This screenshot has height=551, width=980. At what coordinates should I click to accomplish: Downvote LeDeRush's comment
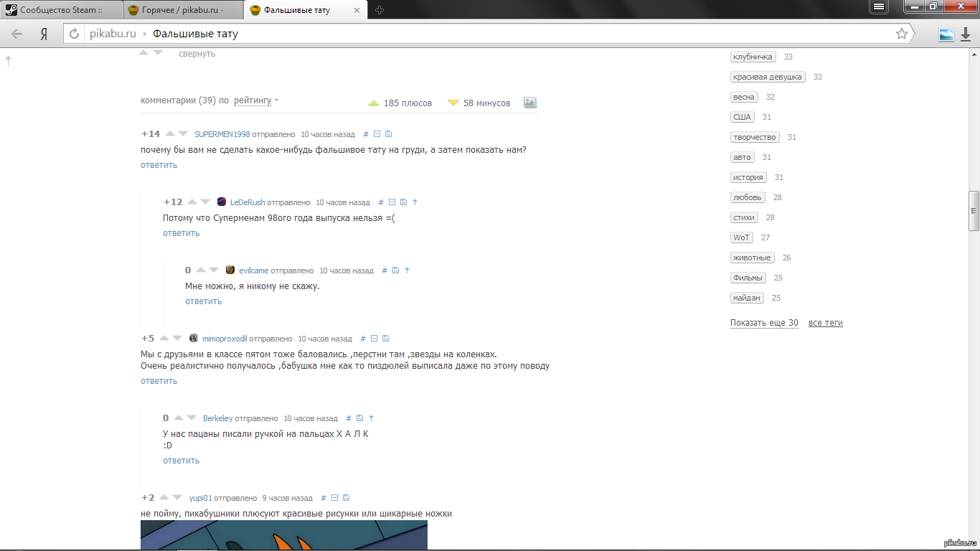point(205,202)
